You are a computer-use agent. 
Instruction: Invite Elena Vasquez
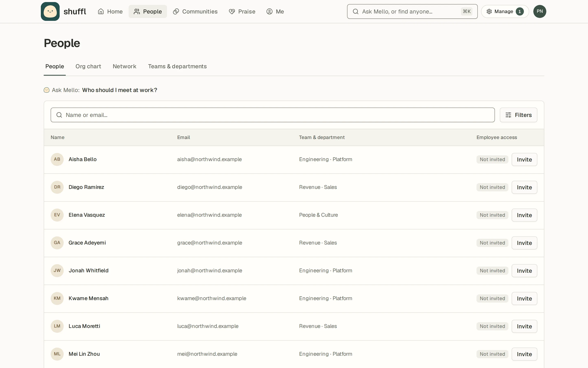tap(524, 215)
